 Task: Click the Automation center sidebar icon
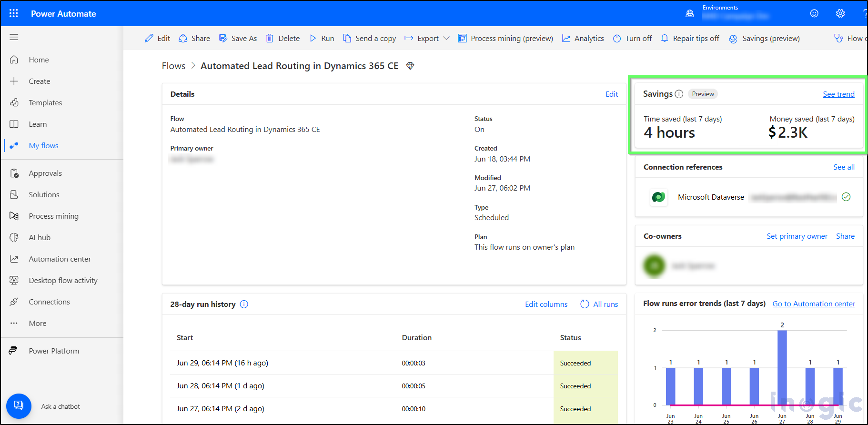[x=14, y=259]
